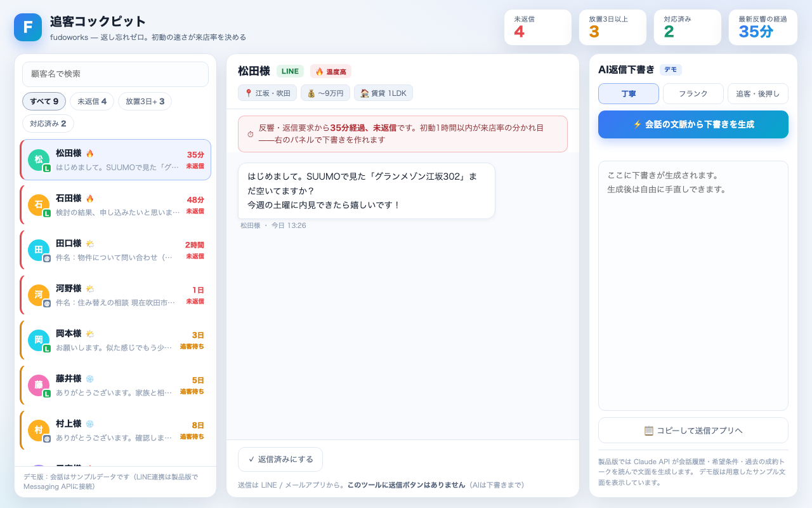This screenshot has width=812, height=508.
Task: Generate a draft with 会話の文脈から下書きを生成
Action: 693,124
